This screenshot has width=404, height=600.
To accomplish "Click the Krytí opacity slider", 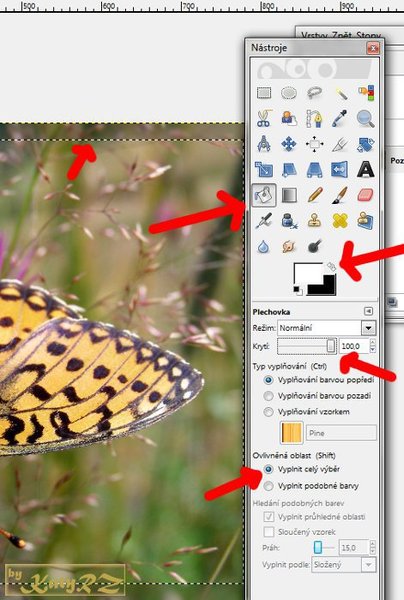I will (x=307, y=346).
